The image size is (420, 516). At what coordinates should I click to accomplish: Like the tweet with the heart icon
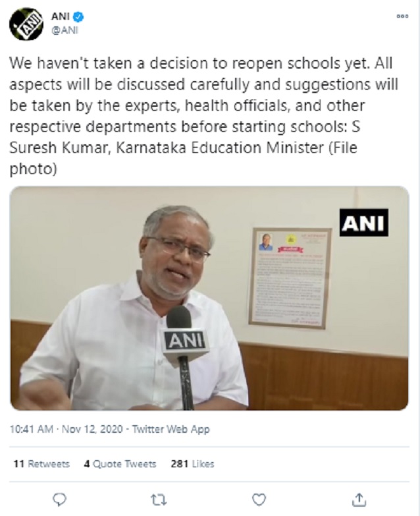259,498
